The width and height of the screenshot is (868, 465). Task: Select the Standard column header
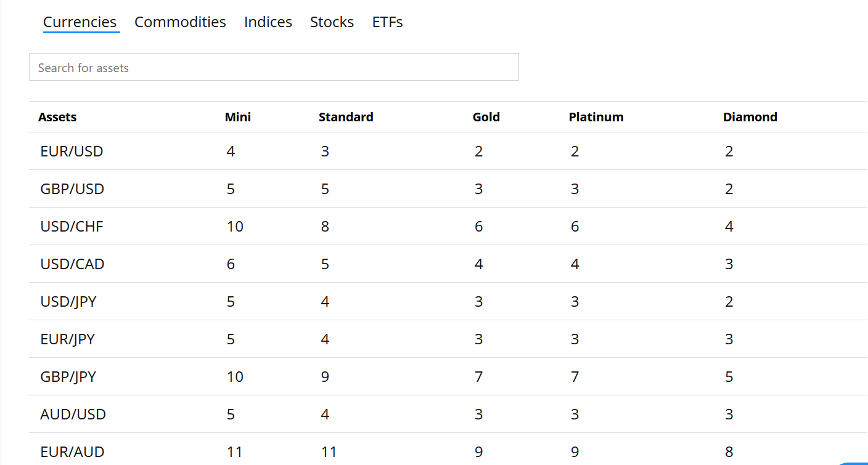pyautogui.click(x=346, y=117)
